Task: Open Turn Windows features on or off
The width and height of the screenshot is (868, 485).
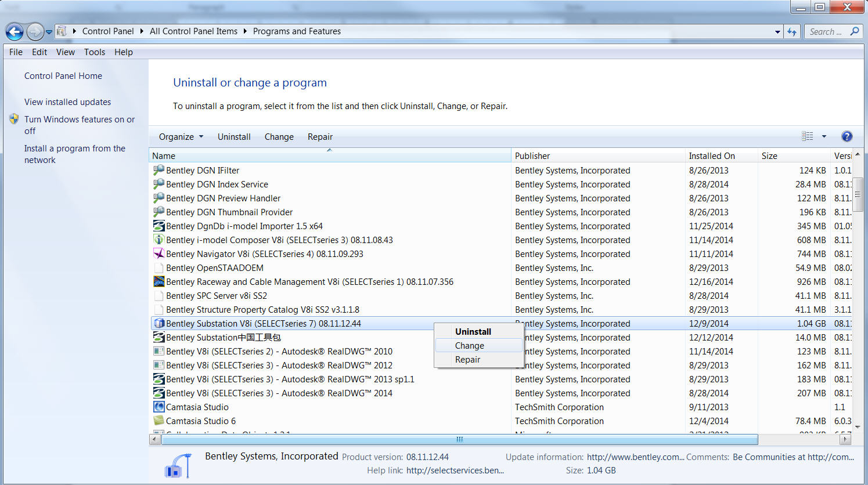Action: point(80,125)
